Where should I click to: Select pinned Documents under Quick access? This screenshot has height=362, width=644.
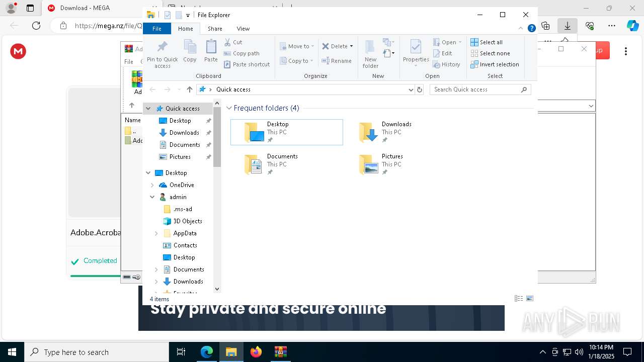[185, 145]
